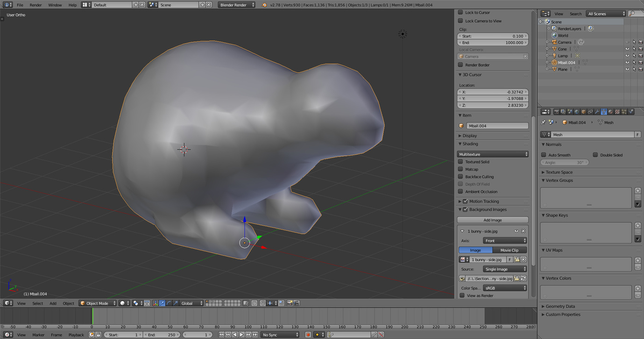Viewport: 644px width, 339px height.
Task: Expand the Texture Space panel
Action: point(559,172)
